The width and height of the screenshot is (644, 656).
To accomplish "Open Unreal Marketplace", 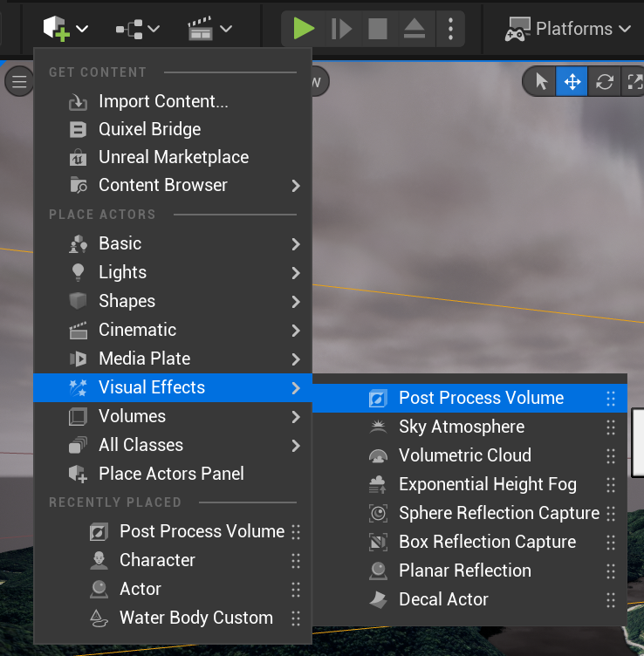I will [x=173, y=157].
